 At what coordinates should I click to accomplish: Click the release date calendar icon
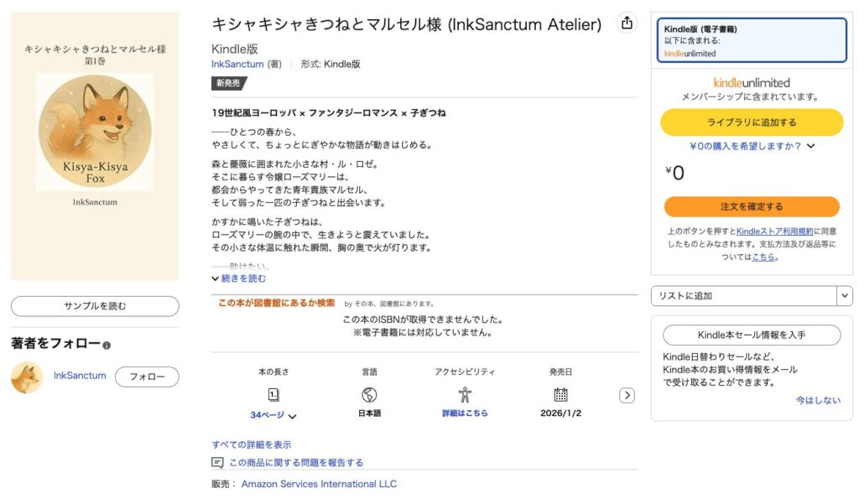coord(560,395)
